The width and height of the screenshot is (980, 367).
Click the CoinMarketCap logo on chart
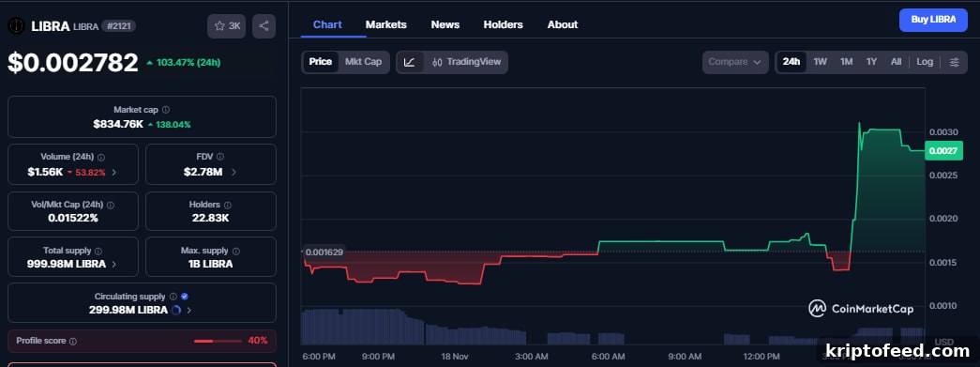coord(861,308)
